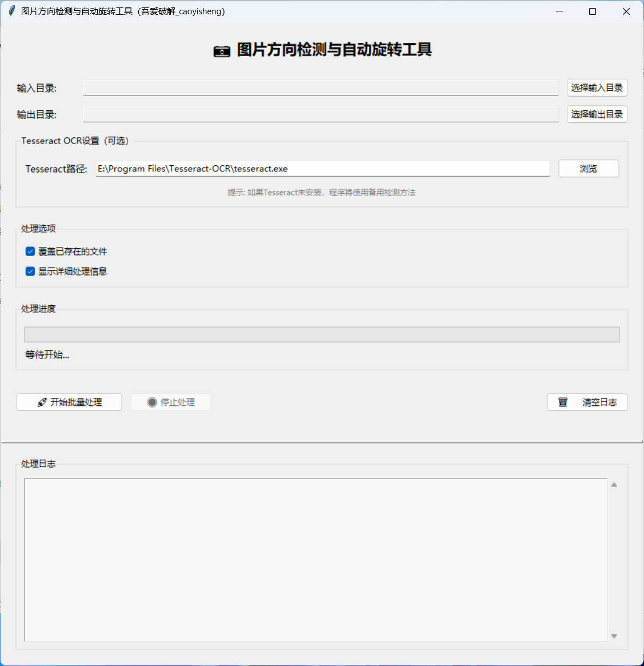Click the log scrollbar up arrow
Image resolution: width=644 pixels, height=666 pixels.
point(614,484)
